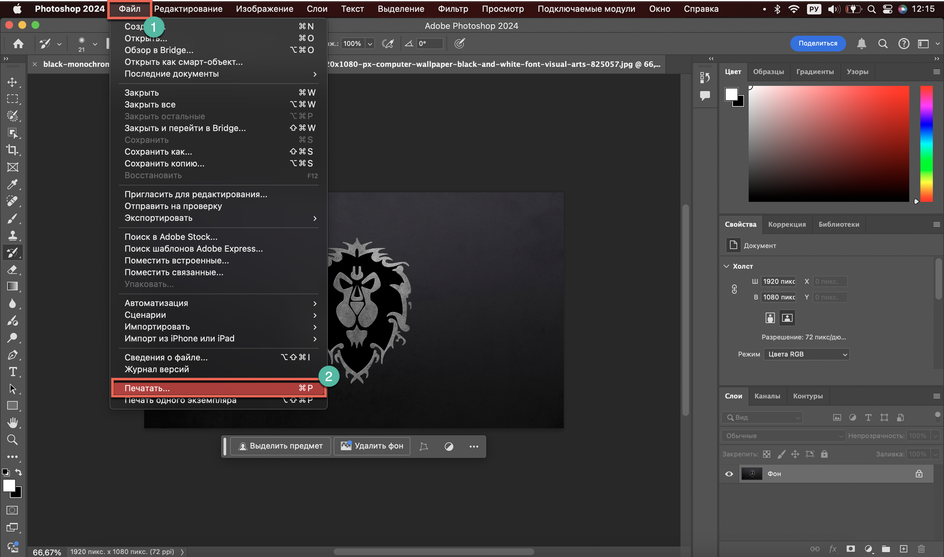Open the Comments panel icon
The height and width of the screenshot is (557, 944).
705,96
